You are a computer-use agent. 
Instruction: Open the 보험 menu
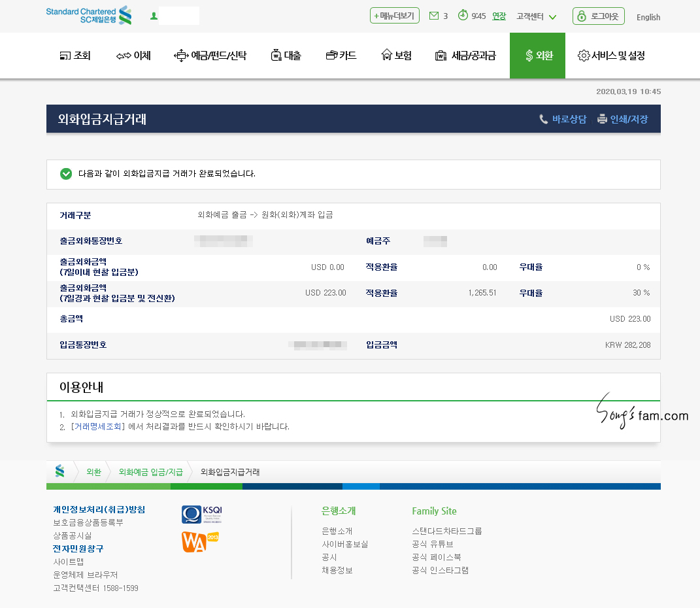coord(397,56)
